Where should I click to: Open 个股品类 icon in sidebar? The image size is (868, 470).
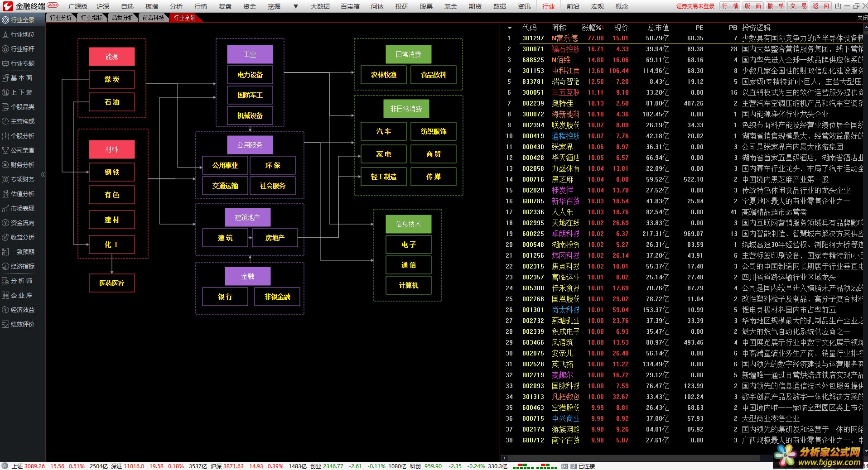coord(5,107)
